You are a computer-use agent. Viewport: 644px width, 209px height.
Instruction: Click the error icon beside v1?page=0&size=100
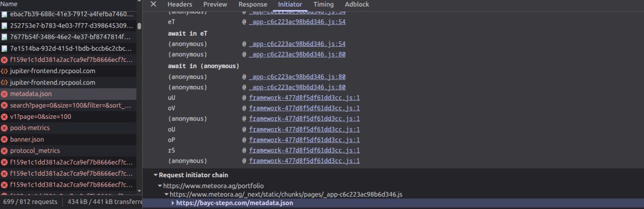click(x=5, y=116)
